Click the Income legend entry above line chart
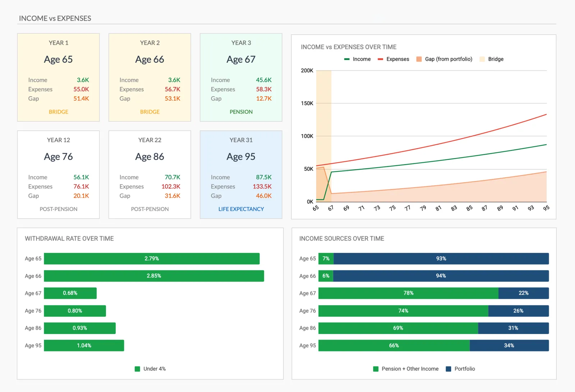 (358, 59)
